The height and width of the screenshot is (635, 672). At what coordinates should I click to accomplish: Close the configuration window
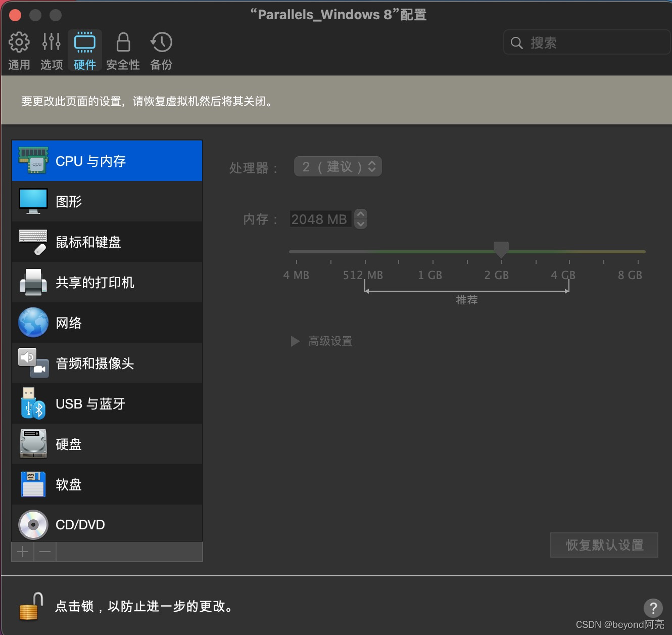click(x=15, y=15)
